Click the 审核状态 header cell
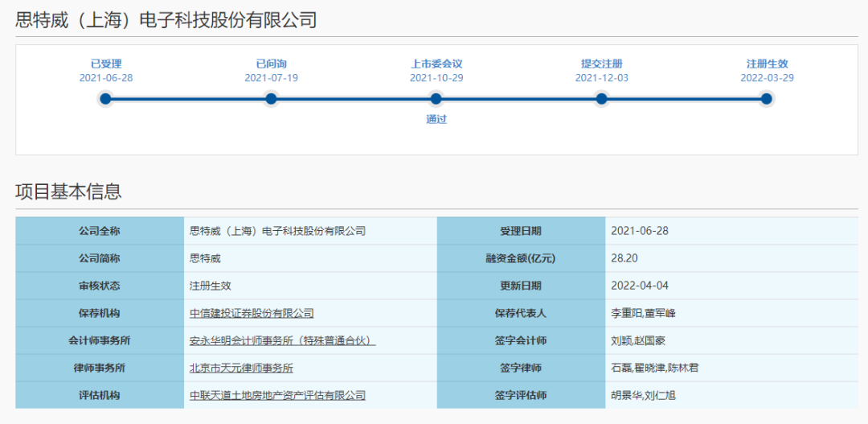Viewport: 868px width, 424px height. (100, 286)
